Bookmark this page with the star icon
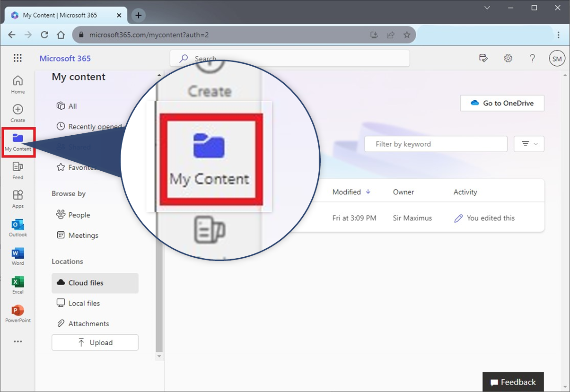The height and width of the screenshot is (392, 570). tap(407, 35)
